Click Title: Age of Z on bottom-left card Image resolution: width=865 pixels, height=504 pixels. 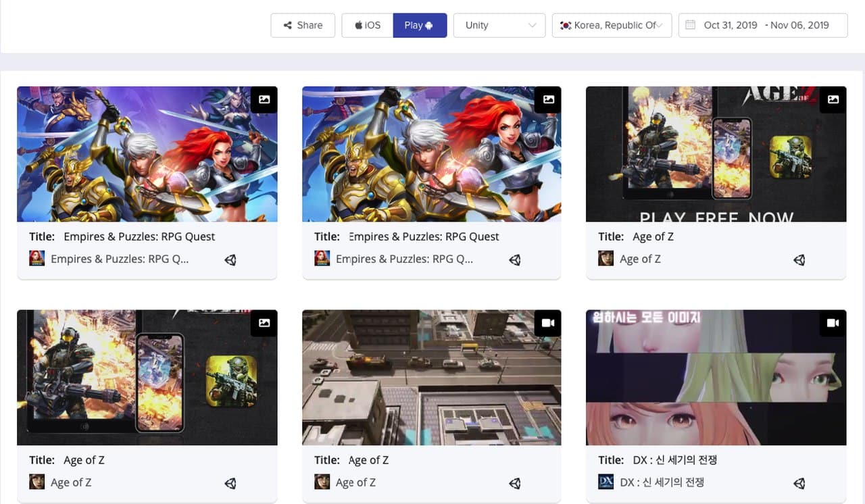pos(67,460)
